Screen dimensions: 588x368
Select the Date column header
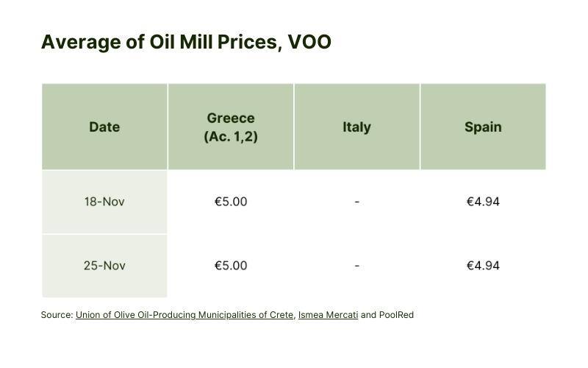[x=104, y=127]
